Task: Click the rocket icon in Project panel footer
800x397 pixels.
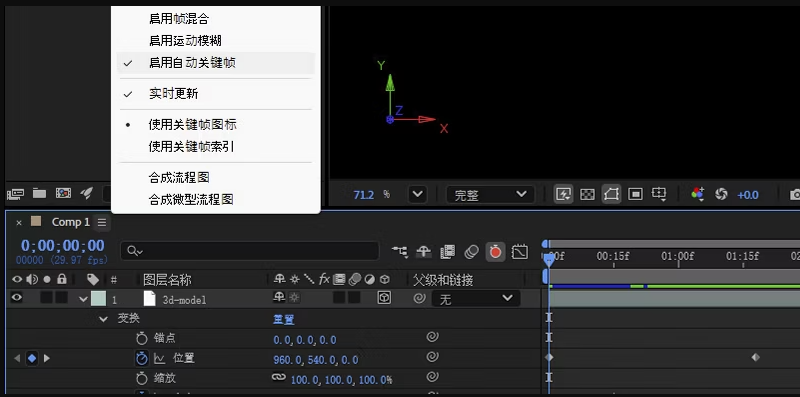Action: click(87, 193)
